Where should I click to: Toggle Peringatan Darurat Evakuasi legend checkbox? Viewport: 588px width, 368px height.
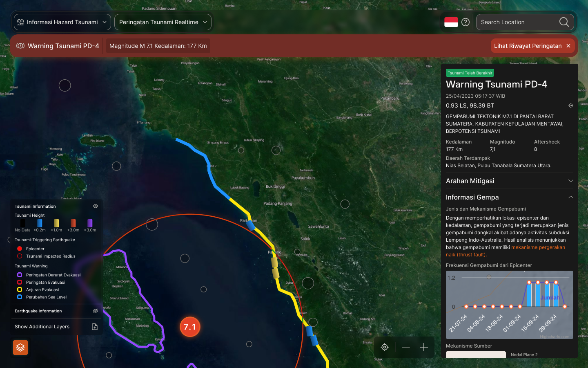click(x=20, y=275)
